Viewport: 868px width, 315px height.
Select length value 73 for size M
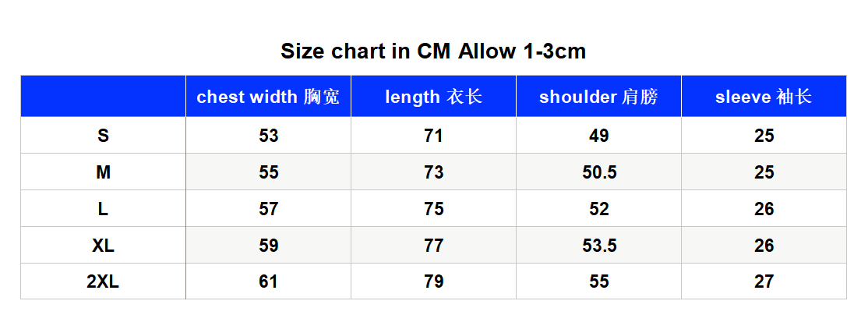433,172
